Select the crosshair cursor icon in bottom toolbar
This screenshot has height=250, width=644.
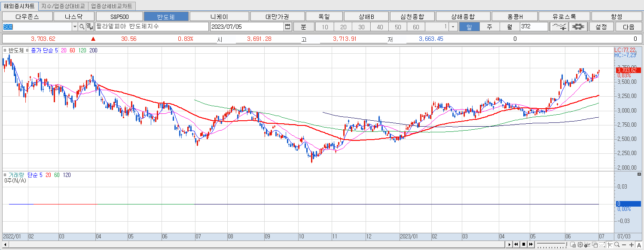610,245
